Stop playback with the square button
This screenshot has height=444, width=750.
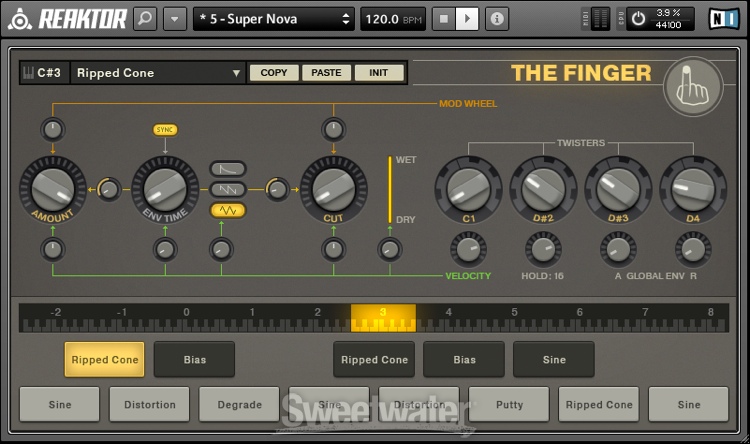(444, 19)
